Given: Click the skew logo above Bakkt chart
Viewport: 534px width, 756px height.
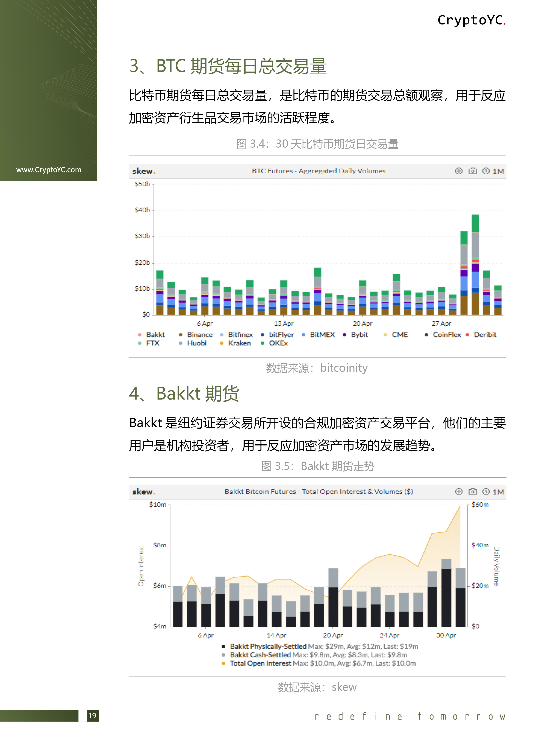Looking at the screenshot, I should click(144, 492).
